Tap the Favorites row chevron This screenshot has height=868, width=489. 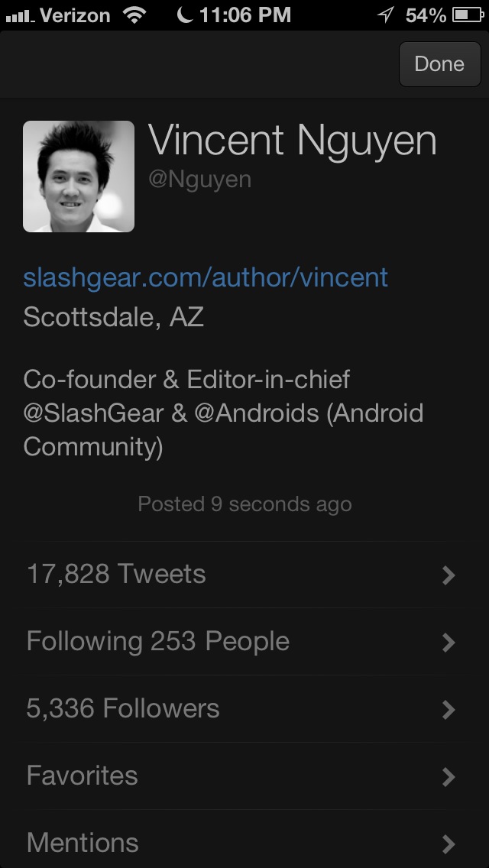(x=449, y=777)
